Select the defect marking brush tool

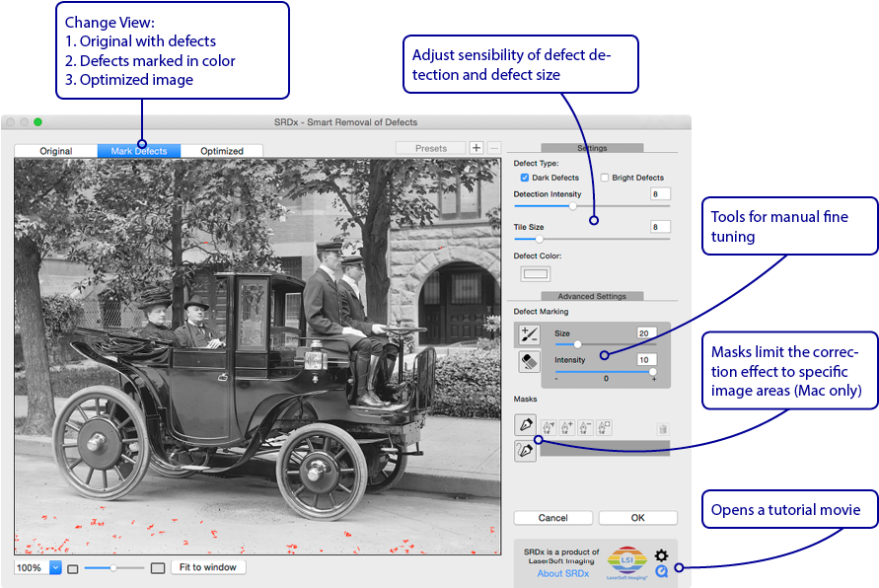[529, 335]
